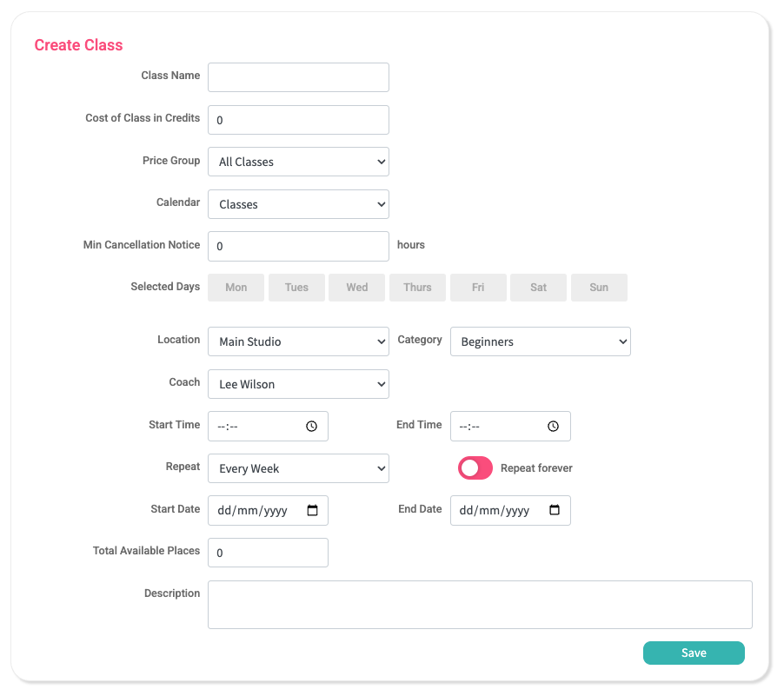Select Mon in Selected Days
784x696 pixels.
[236, 288]
